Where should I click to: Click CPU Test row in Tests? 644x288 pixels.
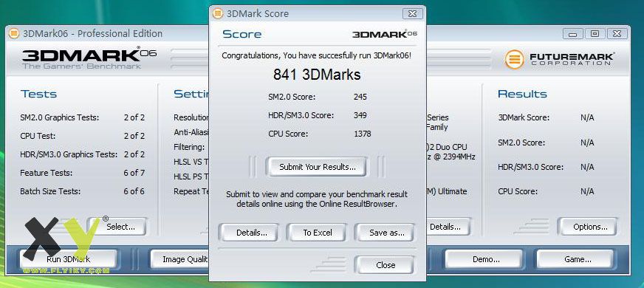(82, 136)
